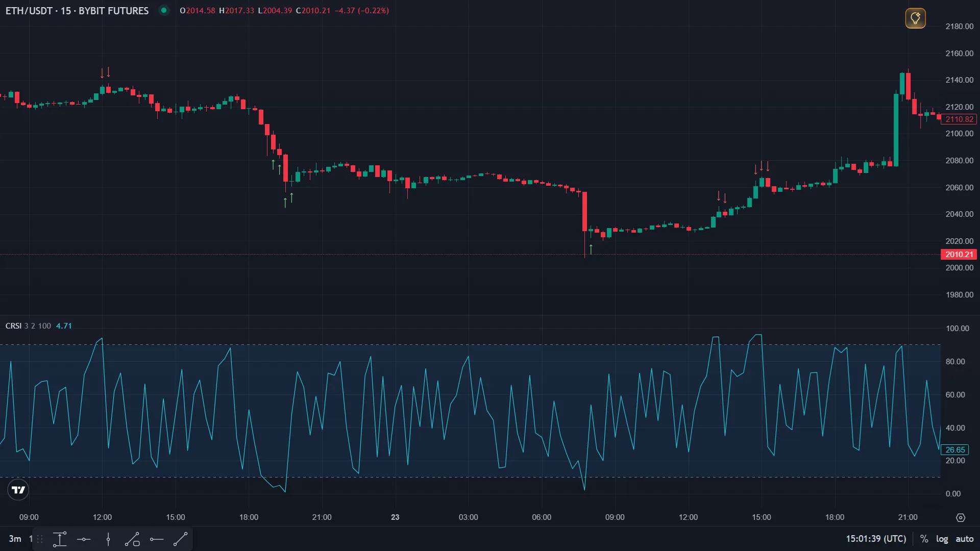Click the 26.65 CRSI value label
Image resolution: width=980 pixels, height=551 pixels.
[x=955, y=450]
